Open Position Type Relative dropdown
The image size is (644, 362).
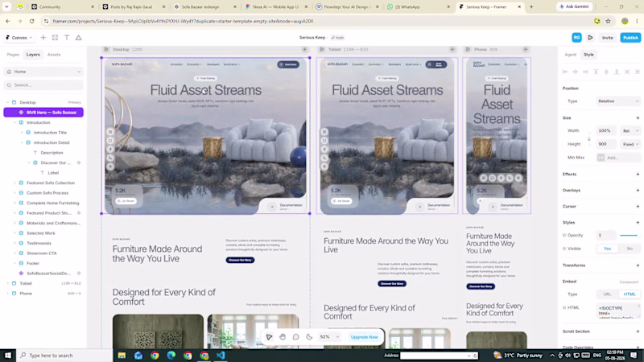tap(618, 101)
